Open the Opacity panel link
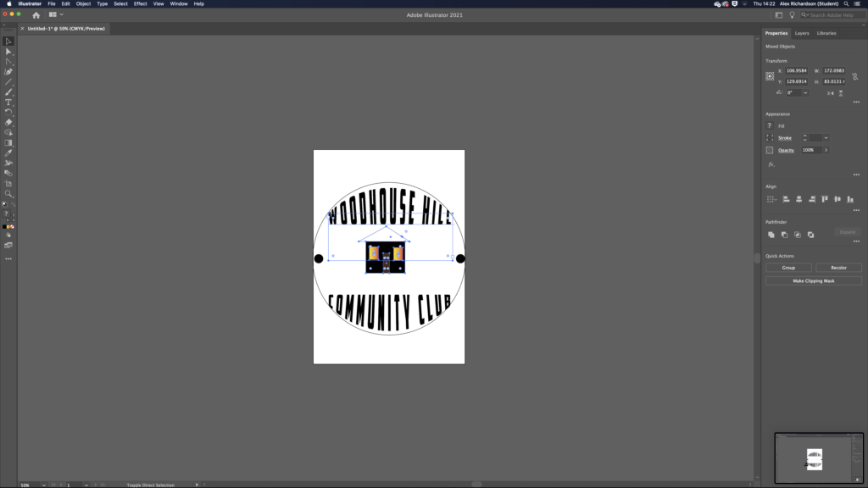Image resolution: width=868 pixels, height=488 pixels. tap(786, 150)
